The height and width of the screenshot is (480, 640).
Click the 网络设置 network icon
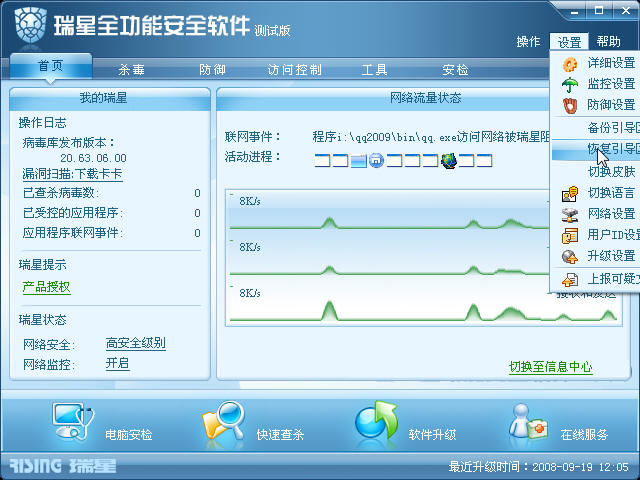(x=570, y=215)
